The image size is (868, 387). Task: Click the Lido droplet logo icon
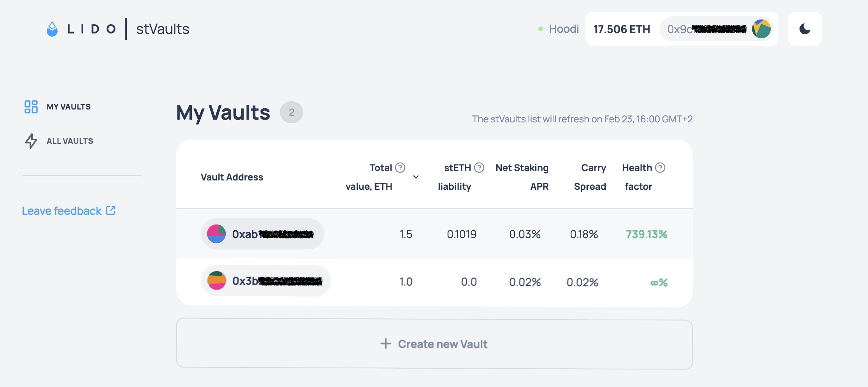52,29
